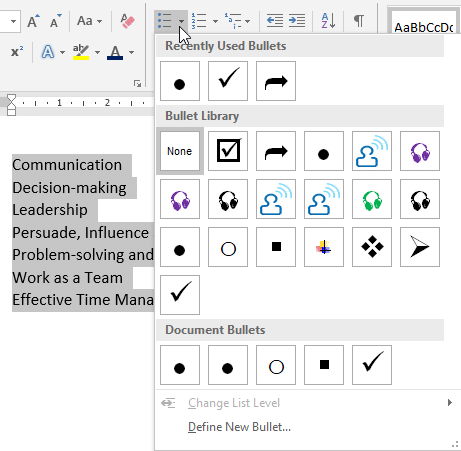Select None in the Bullet Library
The width and height of the screenshot is (461, 451).
180,151
